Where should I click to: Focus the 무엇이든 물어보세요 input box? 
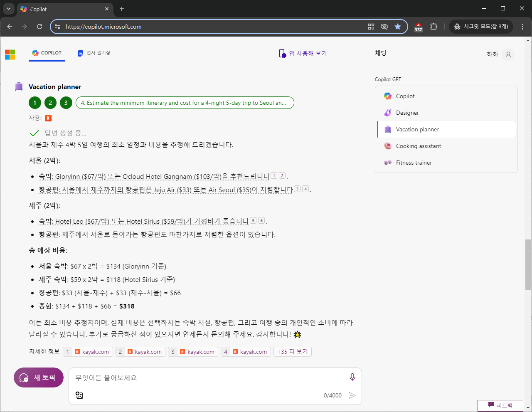(x=208, y=378)
